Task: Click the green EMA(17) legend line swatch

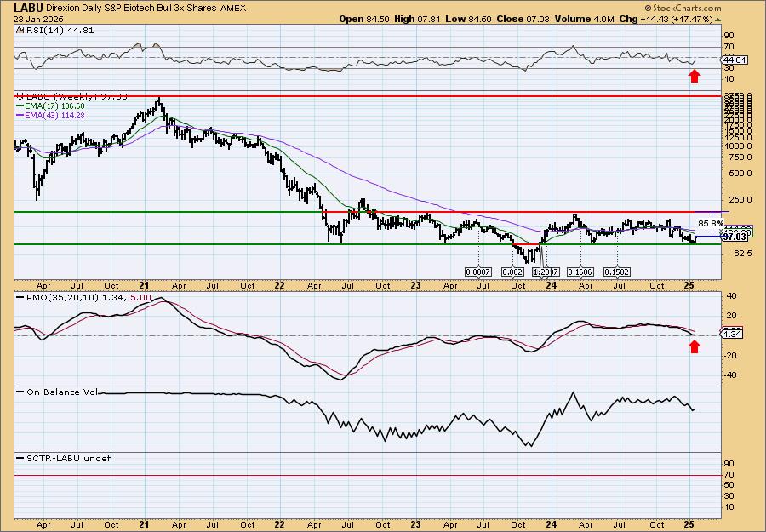Action: tap(22, 106)
